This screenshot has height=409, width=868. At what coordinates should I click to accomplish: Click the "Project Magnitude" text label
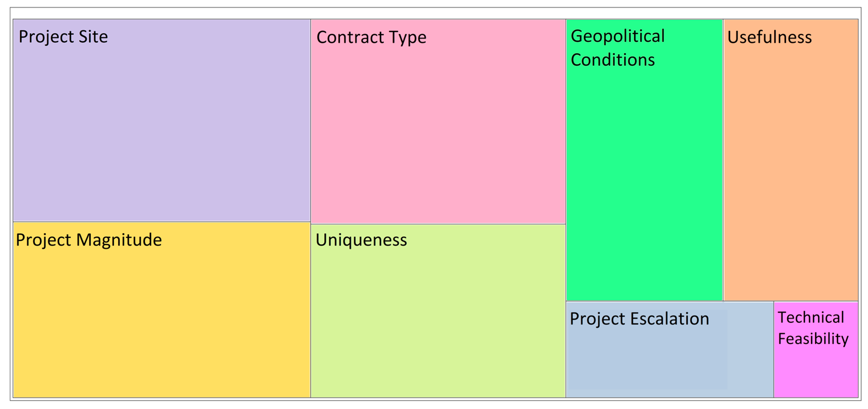(89, 240)
